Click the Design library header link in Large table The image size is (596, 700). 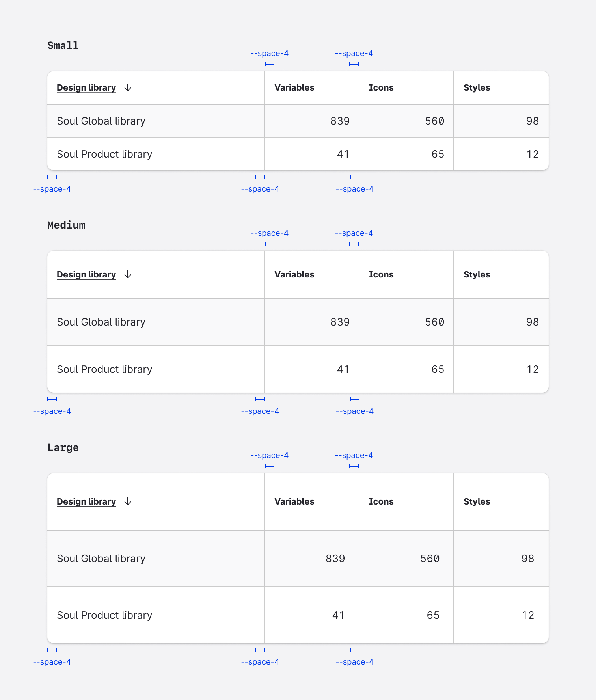click(86, 502)
